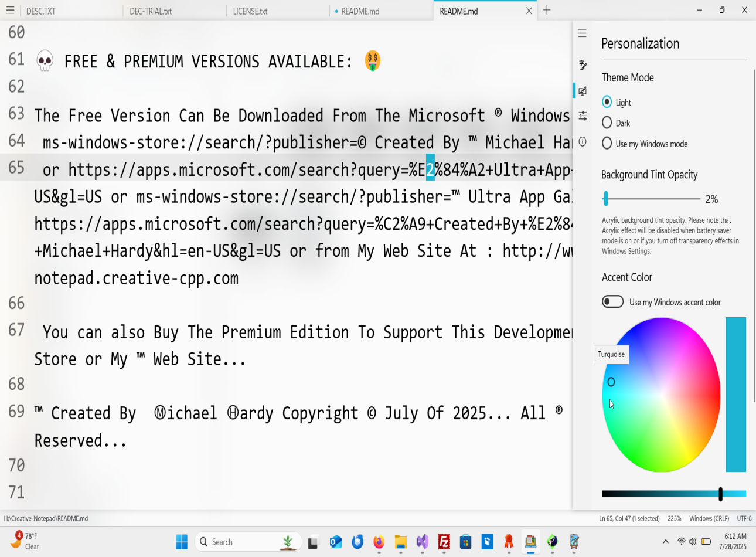Open the Windows Start menu
The height and width of the screenshot is (557, 756).
(x=182, y=542)
